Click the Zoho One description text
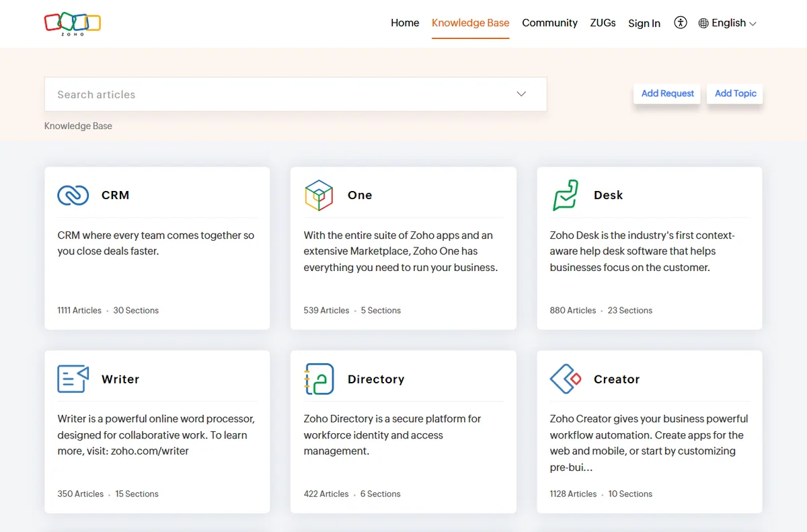807x532 pixels. click(401, 252)
